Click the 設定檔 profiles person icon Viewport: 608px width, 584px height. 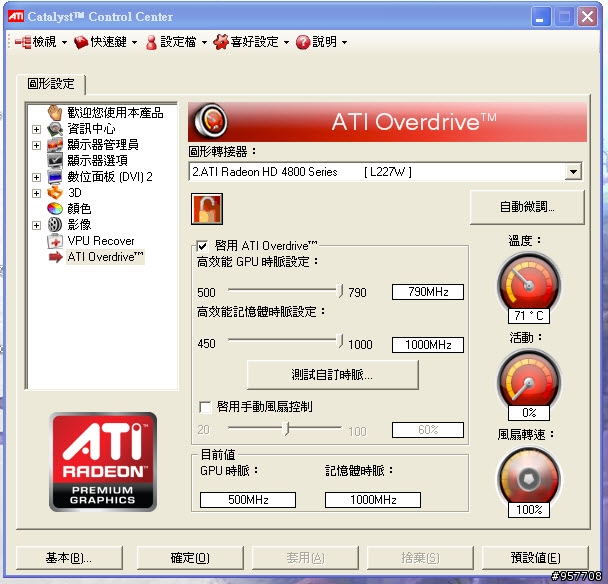151,42
